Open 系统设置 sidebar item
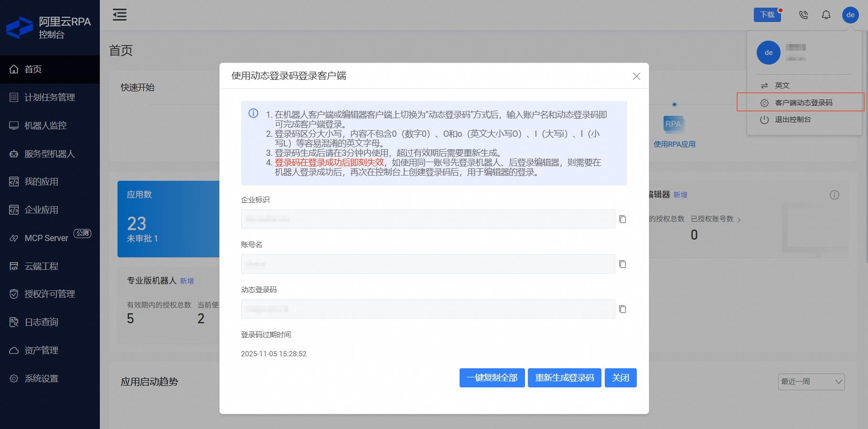Screen dimensions: 868x429 click(50, 379)
